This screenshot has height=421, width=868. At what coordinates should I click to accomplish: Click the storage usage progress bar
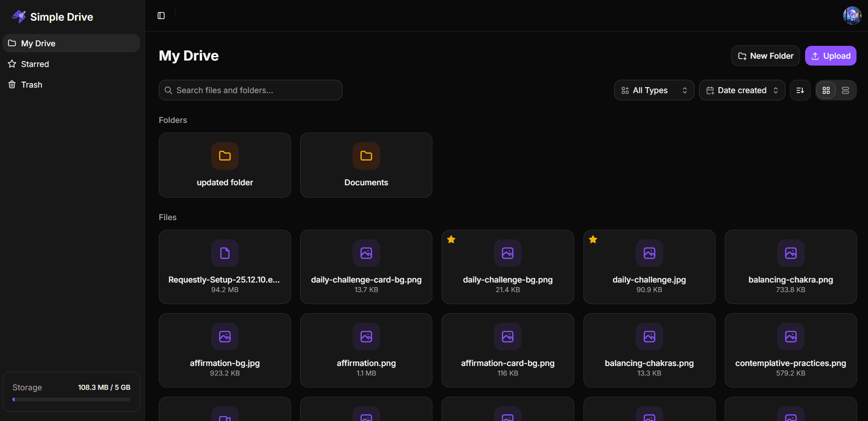[x=72, y=399]
